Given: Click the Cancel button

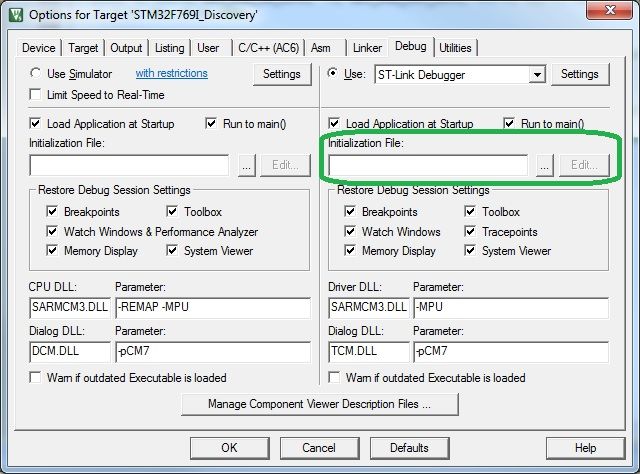Looking at the screenshot, I should pos(319,448).
